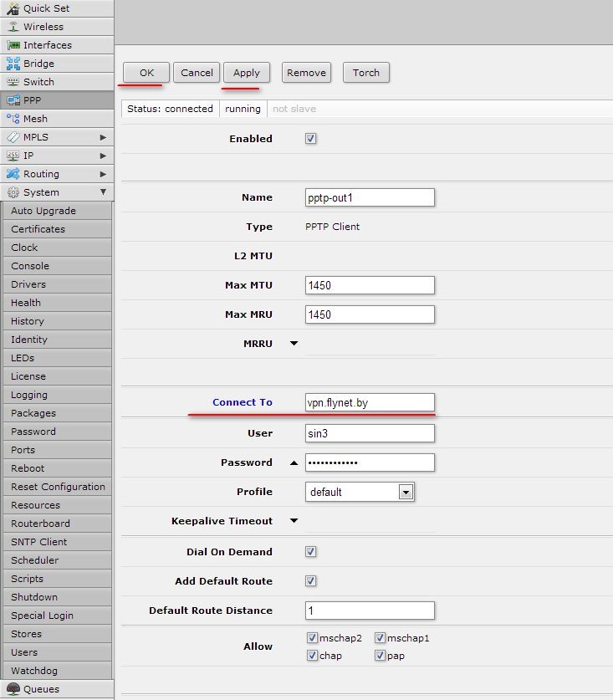Open the Shutdown menu entry
Viewport: 613px width, 700px height.
(57, 597)
